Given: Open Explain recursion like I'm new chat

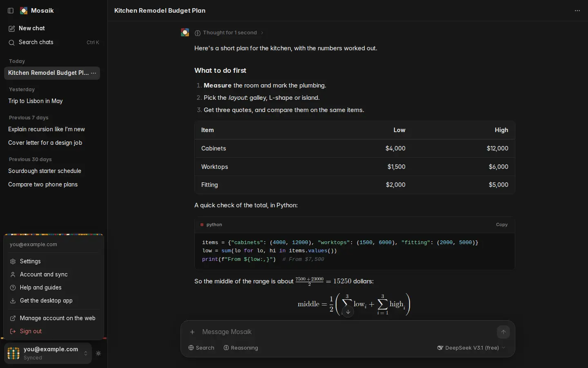Looking at the screenshot, I should (52, 129).
